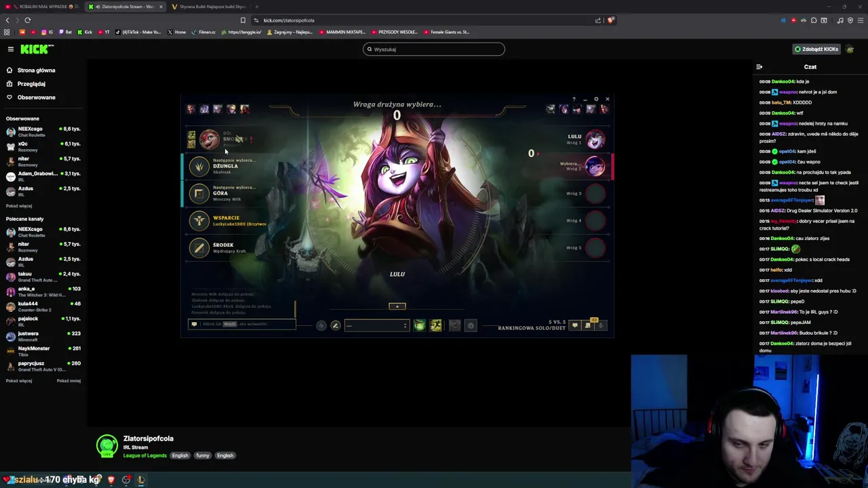
Task: Open the Brave shields icon
Action: pos(610,20)
